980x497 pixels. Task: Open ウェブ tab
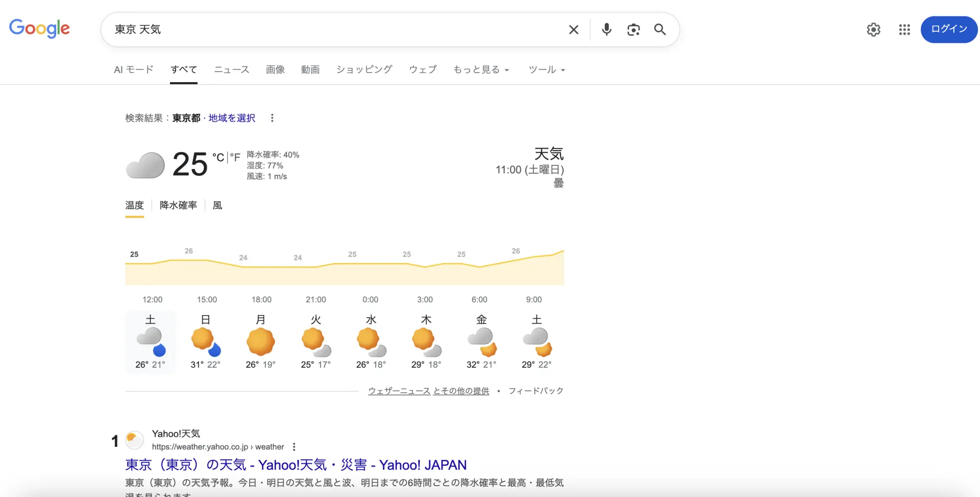coord(423,69)
